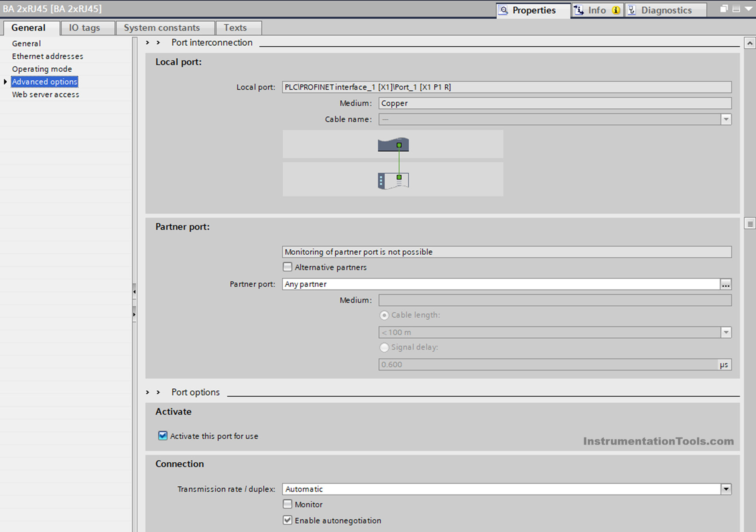Viewport: 756px width, 532px height.
Task: Click the Port interconnection heading text
Action: click(x=212, y=43)
